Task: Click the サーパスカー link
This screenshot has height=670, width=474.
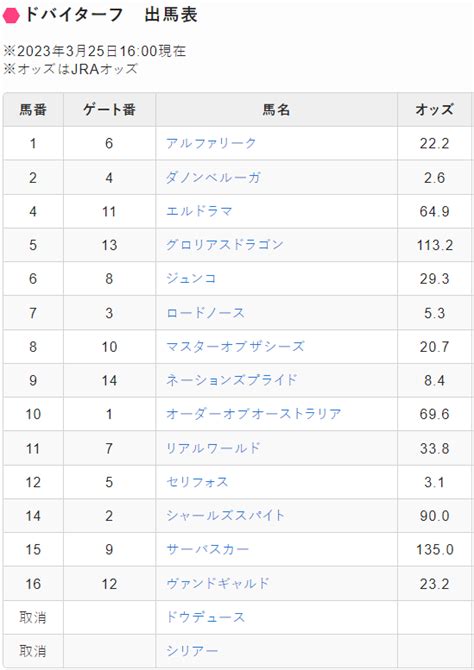Action: (x=207, y=550)
